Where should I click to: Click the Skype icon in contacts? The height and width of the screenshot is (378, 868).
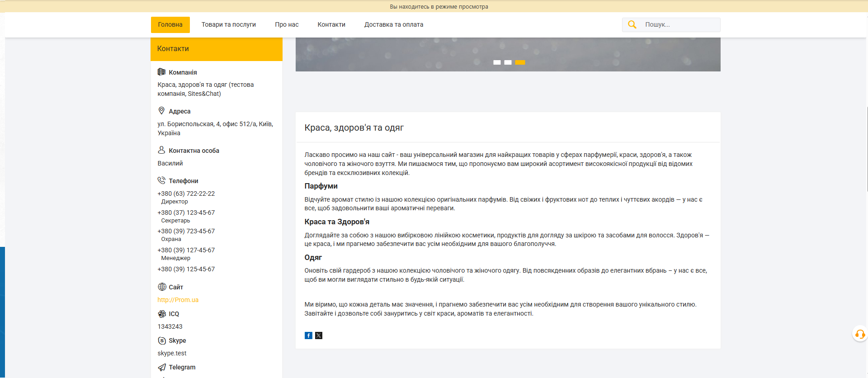click(162, 340)
